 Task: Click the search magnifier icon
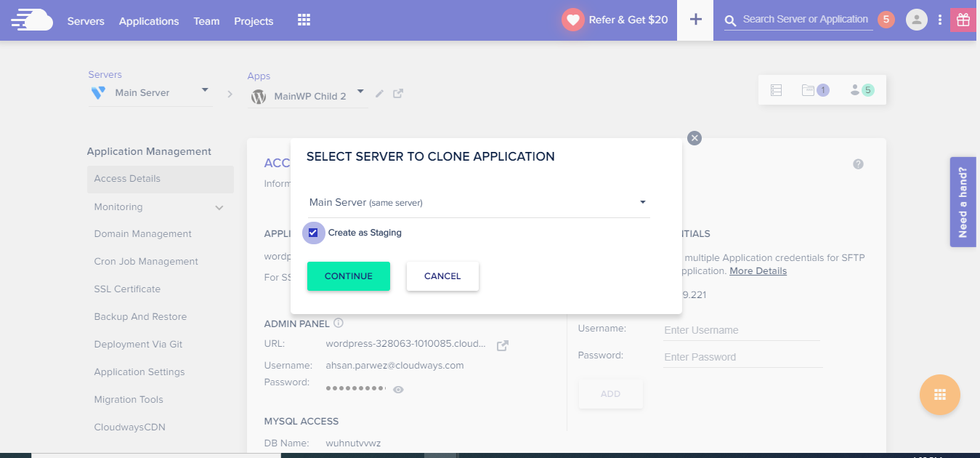coord(731,20)
